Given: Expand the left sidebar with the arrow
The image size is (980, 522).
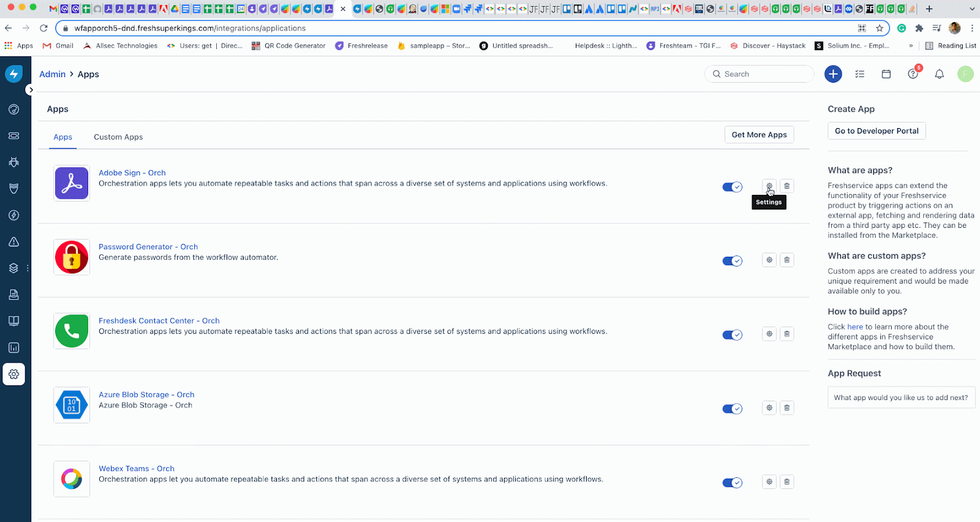Looking at the screenshot, I should pyautogui.click(x=31, y=89).
